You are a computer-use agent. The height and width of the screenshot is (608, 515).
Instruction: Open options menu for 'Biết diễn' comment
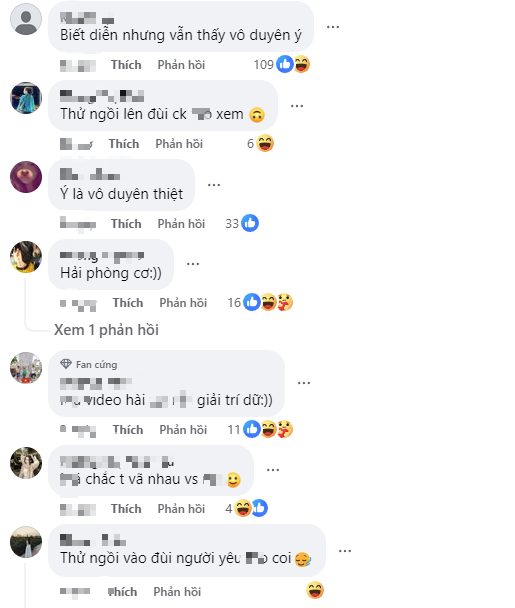pos(333,27)
